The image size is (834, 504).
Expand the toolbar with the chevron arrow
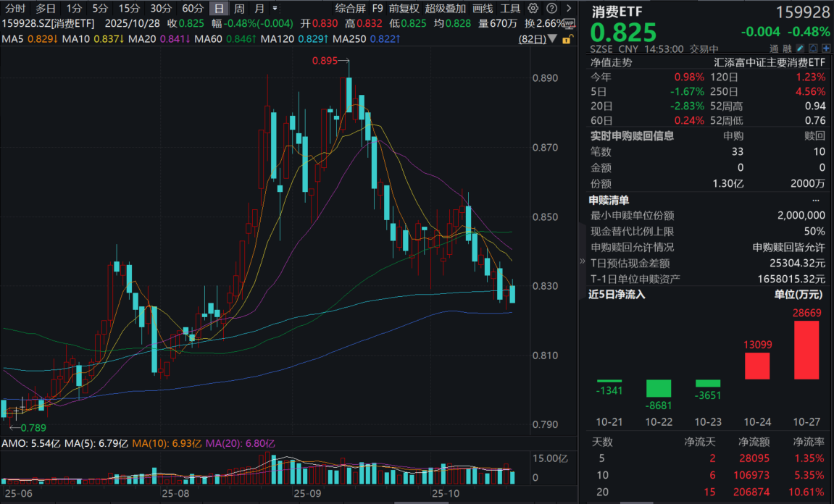tap(568, 9)
